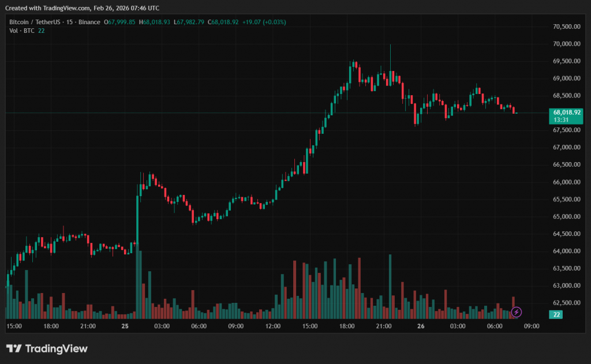Click the 12:00 time axis label
This screenshot has height=364, width=591.
(272, 326)
